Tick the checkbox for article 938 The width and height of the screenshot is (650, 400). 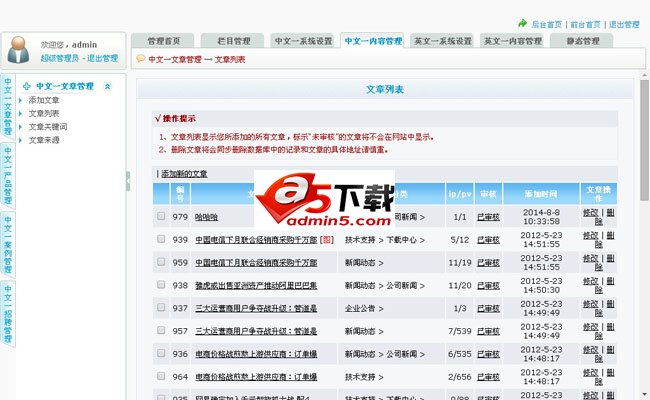[161, 284]
